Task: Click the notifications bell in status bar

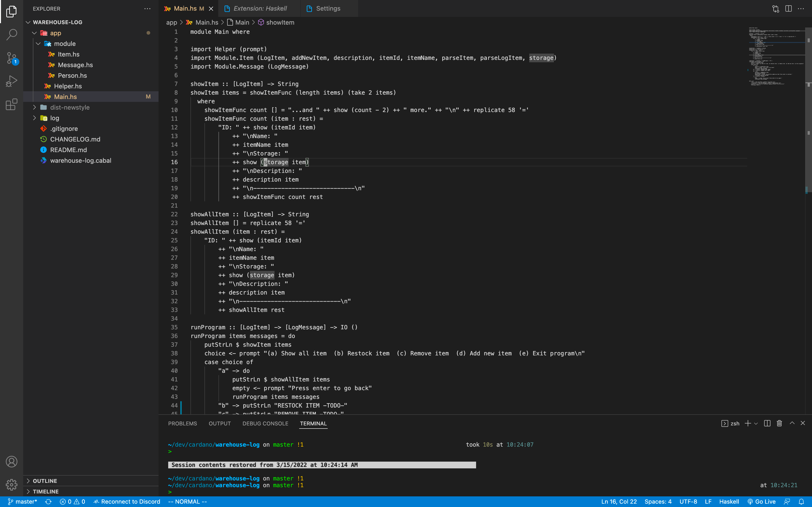Action: pyautogui.click(x=801, y=502)
